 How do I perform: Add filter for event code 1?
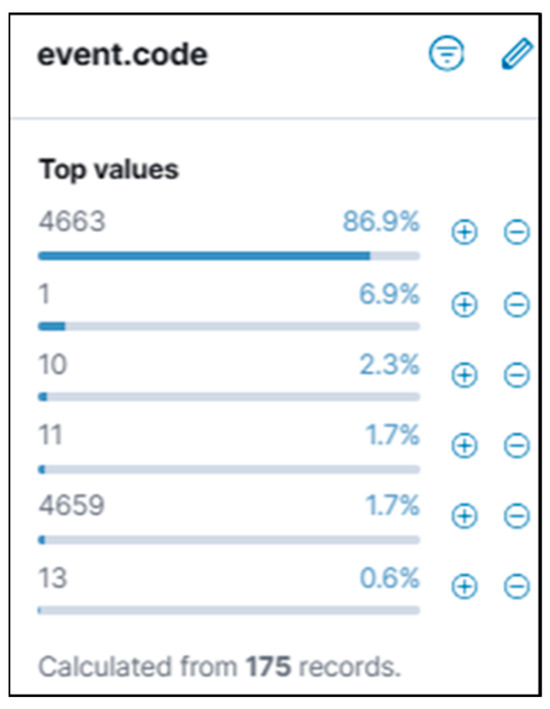(x=465, y=305)
